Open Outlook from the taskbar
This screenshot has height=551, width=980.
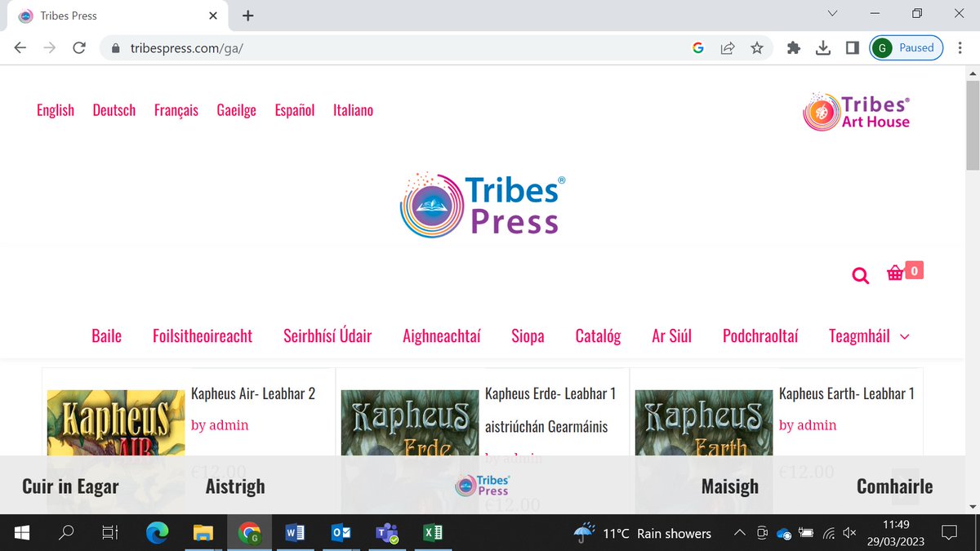(341, 533)
